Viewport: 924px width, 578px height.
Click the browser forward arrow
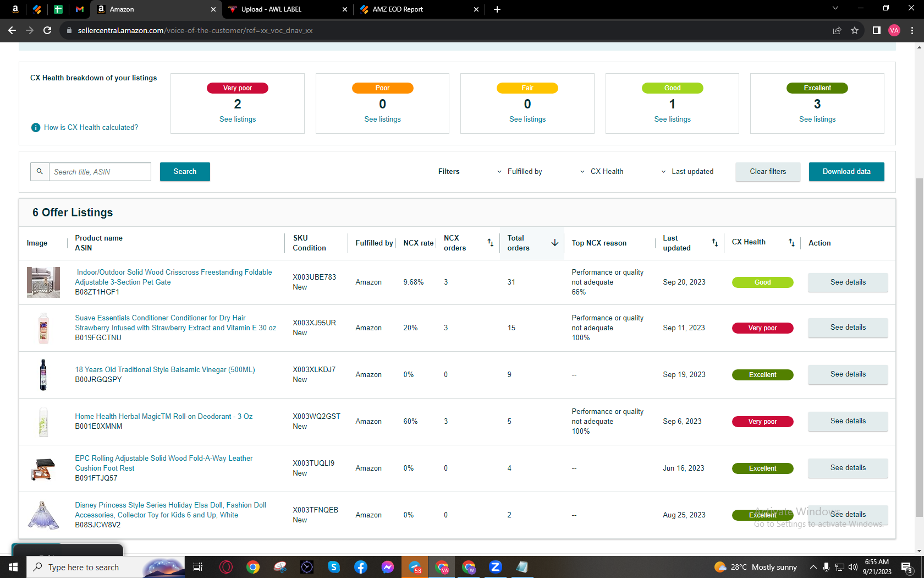30,30
